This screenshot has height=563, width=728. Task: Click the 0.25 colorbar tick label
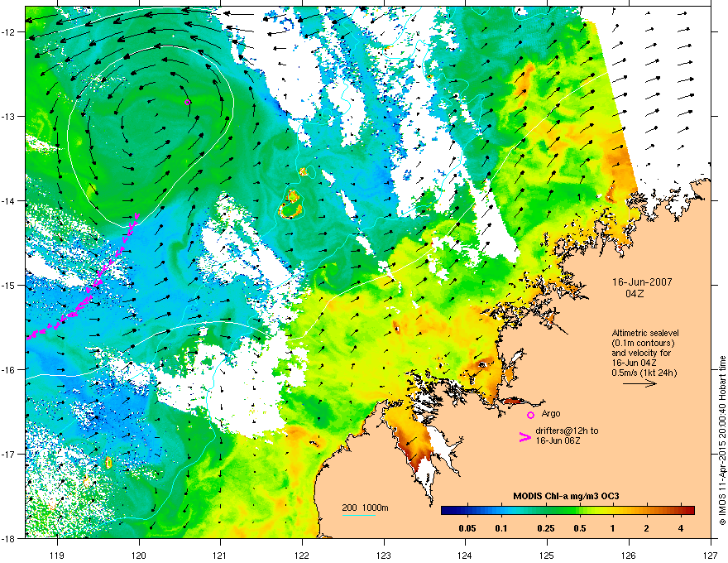546,528
